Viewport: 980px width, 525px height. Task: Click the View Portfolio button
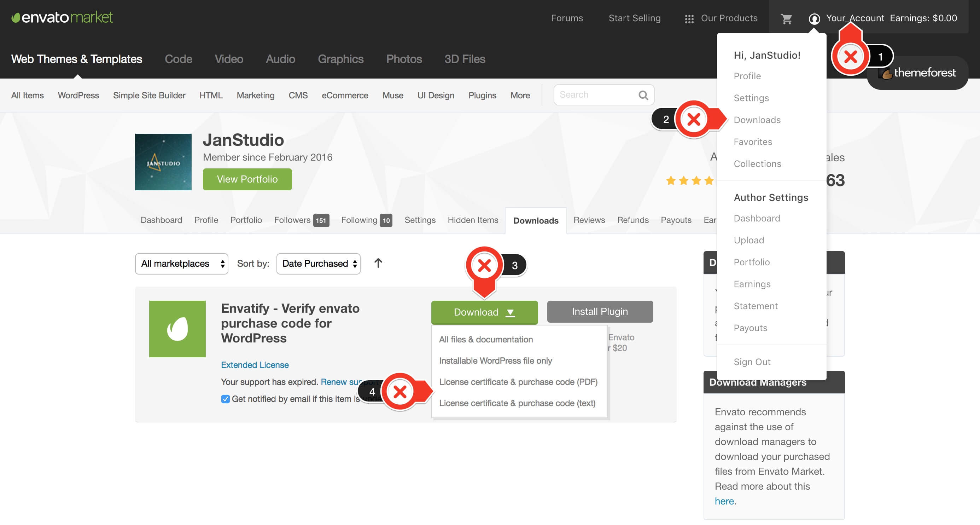pos(247,179)
